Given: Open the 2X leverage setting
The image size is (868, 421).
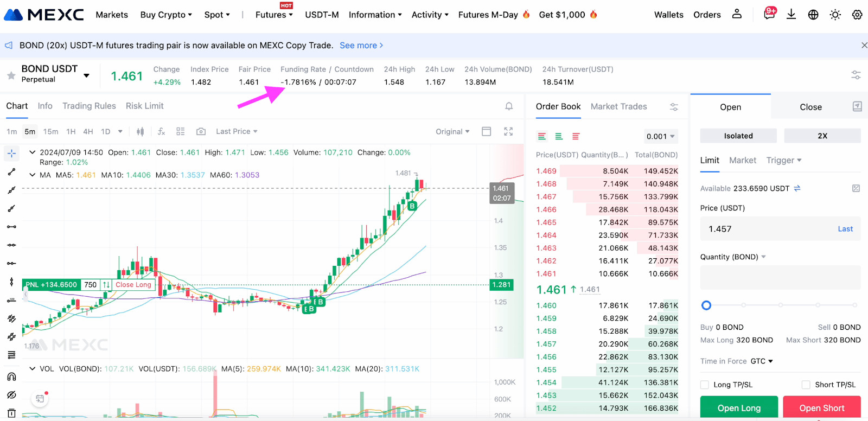Looking at the screenshot, I should (822, 136).
